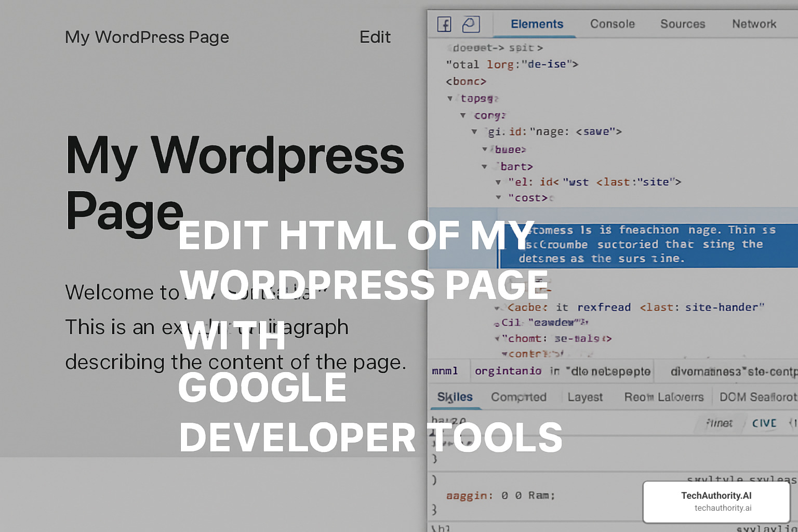Select the <bonc> line in DOM tree

(x=466, y=81)
